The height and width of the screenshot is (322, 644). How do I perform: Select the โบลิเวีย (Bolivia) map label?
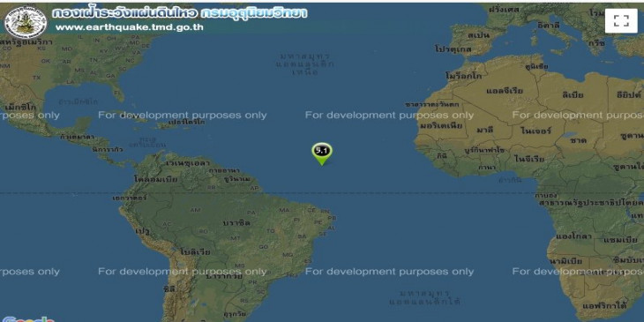click(195, 251)
